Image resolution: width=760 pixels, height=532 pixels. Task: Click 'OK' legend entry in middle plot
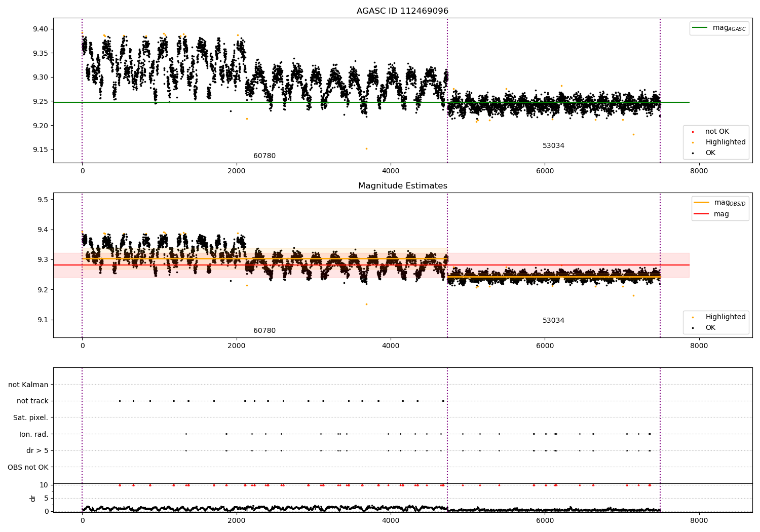[704, 328]
